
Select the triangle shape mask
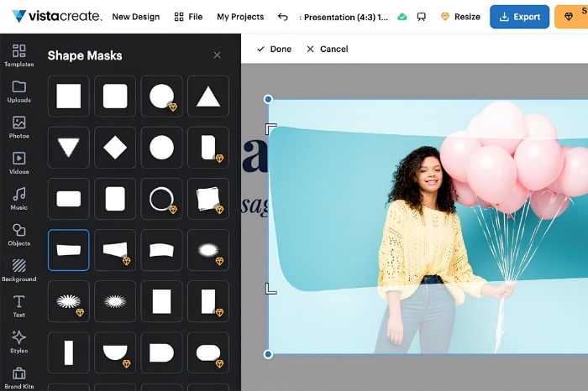click(x=208, y=96)
